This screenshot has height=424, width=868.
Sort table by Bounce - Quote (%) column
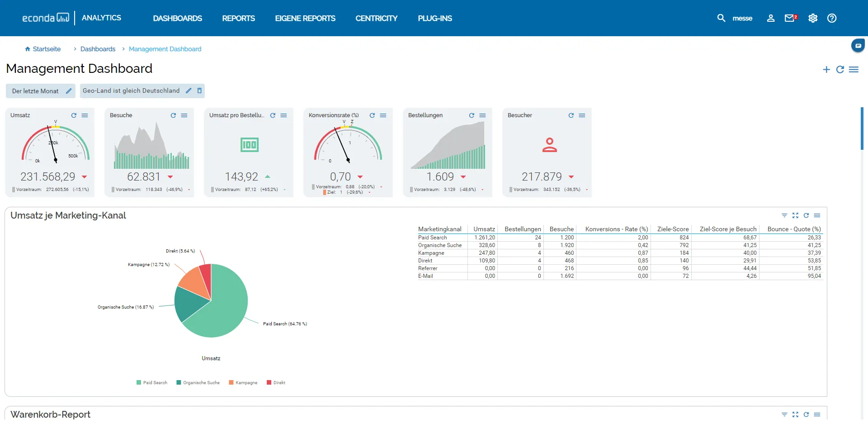tap(794, 229)
